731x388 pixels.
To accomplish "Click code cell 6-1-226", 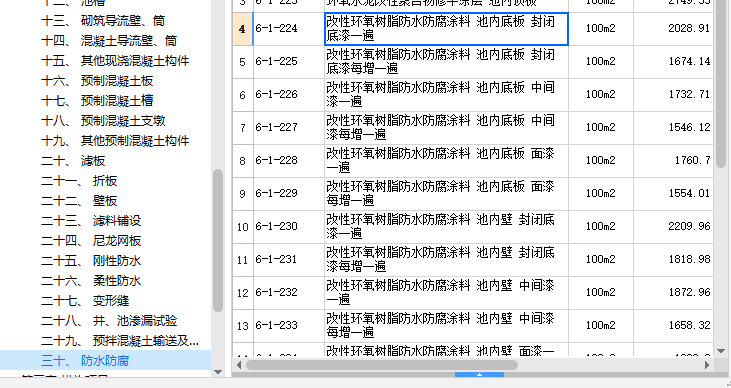I will tap(289, 95).
